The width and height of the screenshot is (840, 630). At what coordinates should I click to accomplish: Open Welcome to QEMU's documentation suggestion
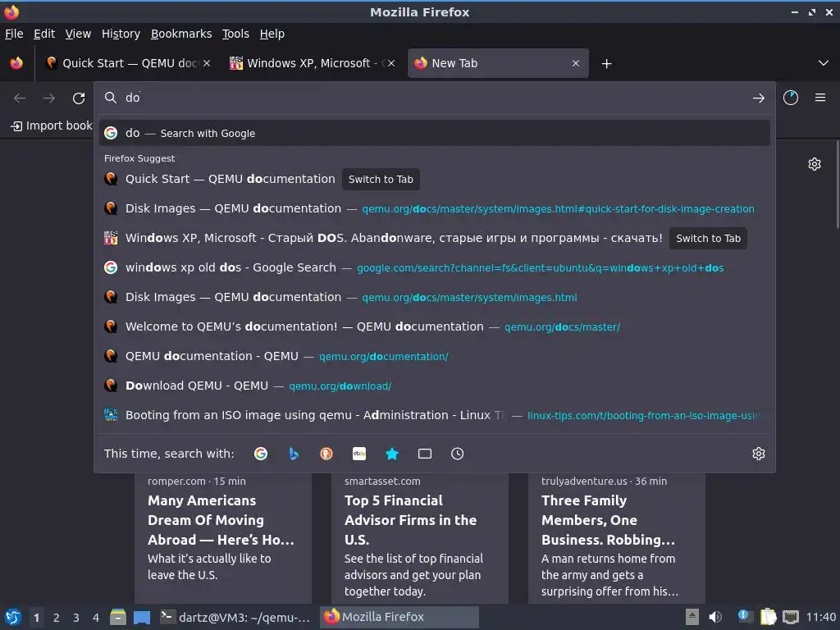click(435, 326)
